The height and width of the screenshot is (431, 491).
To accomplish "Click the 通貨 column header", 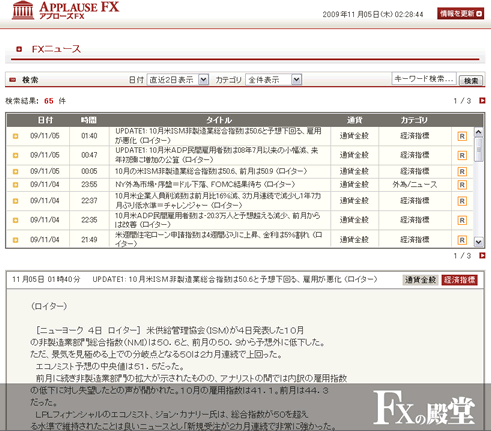I will click(x=354, y=120).
